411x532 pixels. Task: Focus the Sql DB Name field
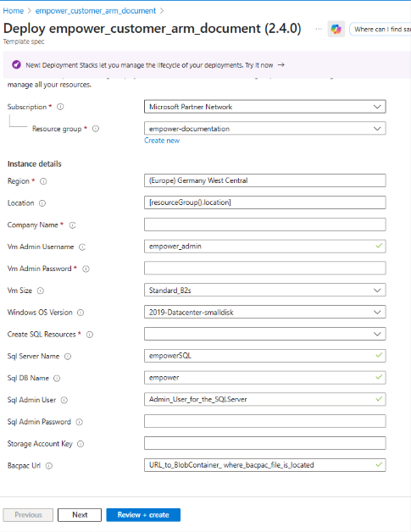264,378
